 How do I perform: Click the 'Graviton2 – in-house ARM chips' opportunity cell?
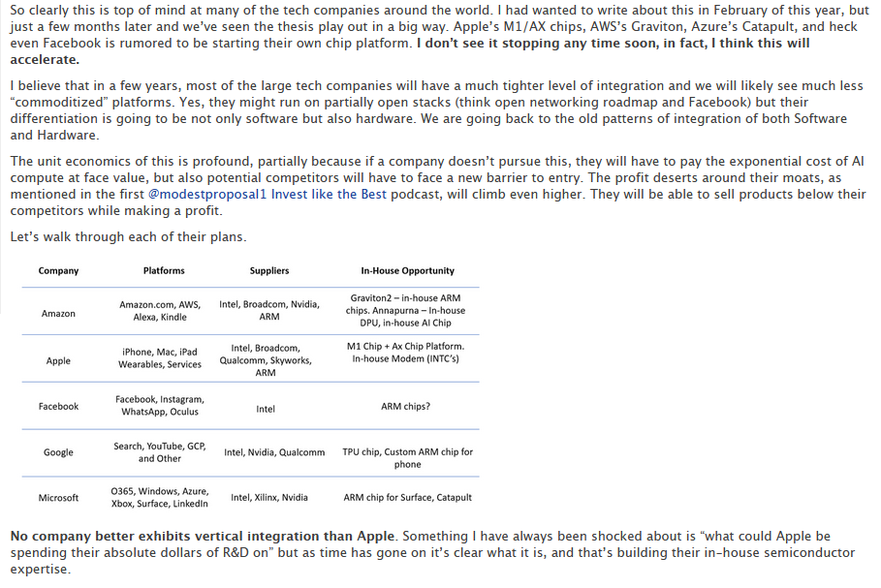406,310
